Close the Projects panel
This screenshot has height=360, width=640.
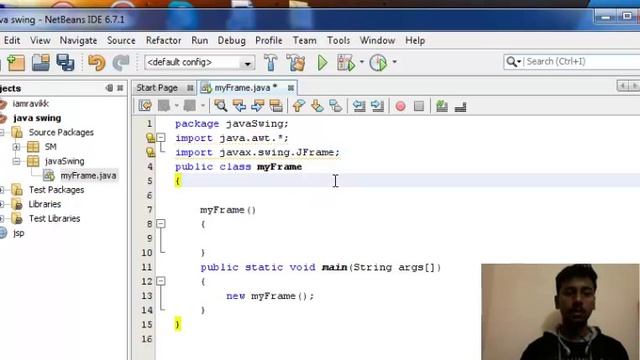point(120,88)
